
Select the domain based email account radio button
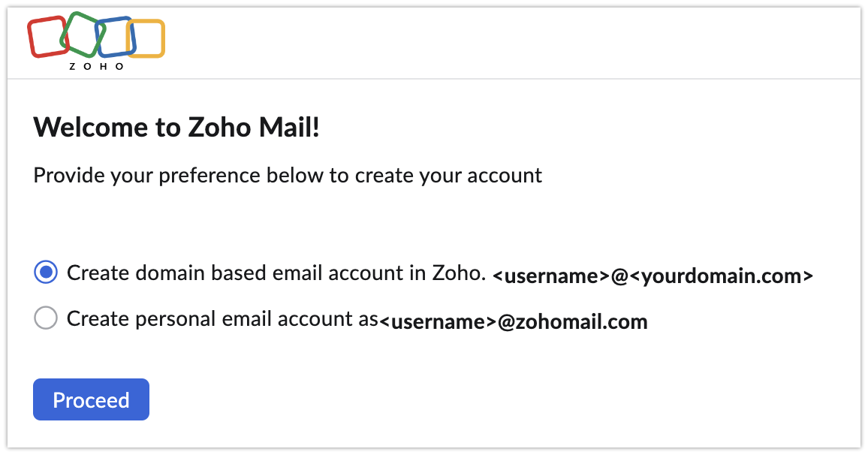45,273
